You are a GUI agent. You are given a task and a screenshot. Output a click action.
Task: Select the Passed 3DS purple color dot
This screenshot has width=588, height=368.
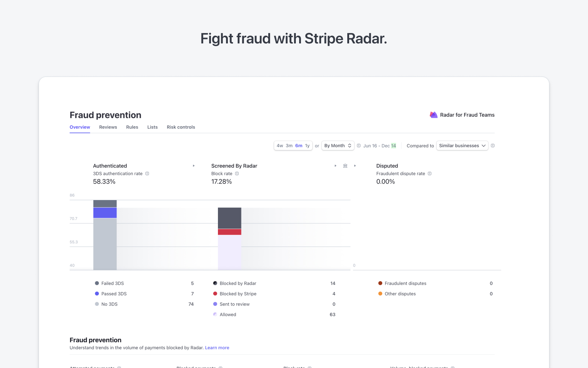click(x=96, y=293)
